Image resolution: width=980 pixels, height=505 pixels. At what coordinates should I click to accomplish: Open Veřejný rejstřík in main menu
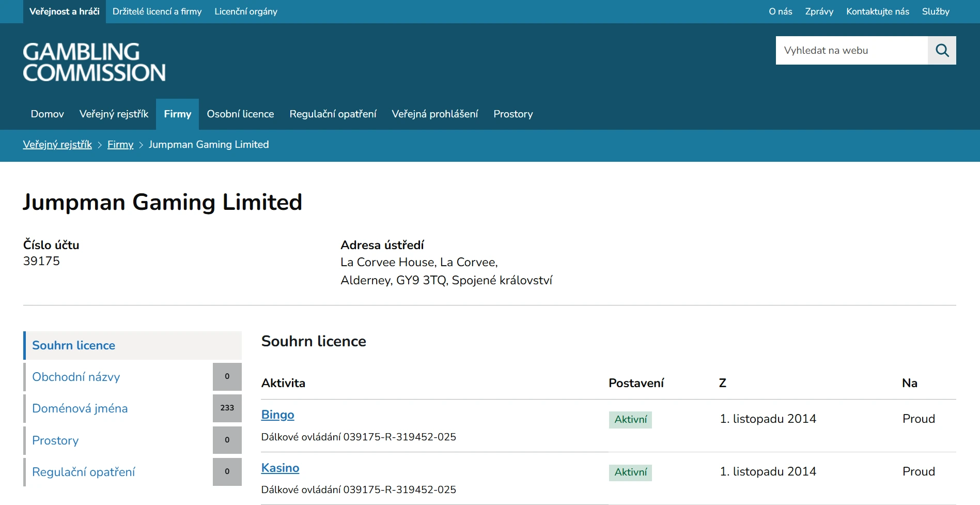114,114
